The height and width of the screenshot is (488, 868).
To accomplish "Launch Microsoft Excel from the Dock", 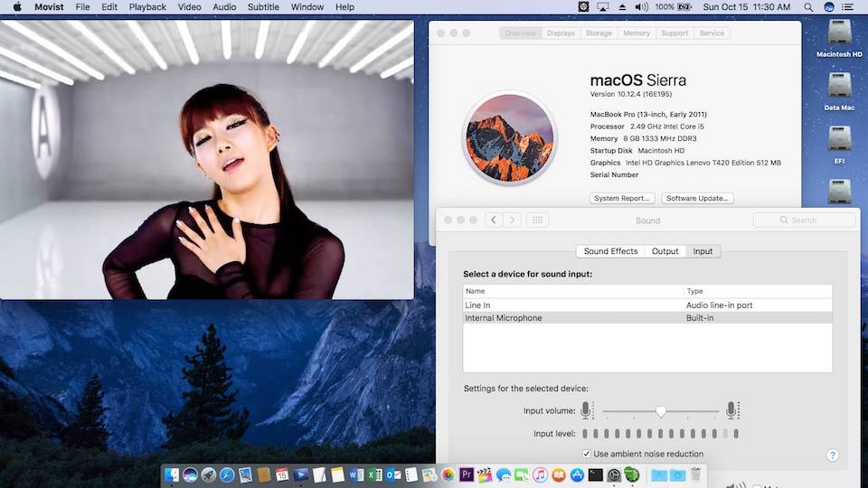I will tap(374, 474).
